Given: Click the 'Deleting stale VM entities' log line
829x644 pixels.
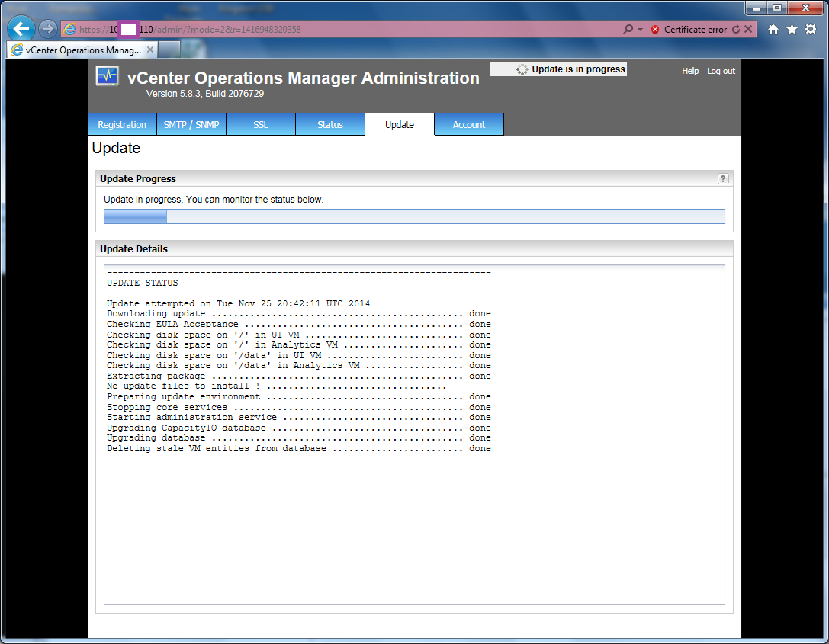Looking at the screenshot, I should (x=299, y=448).
